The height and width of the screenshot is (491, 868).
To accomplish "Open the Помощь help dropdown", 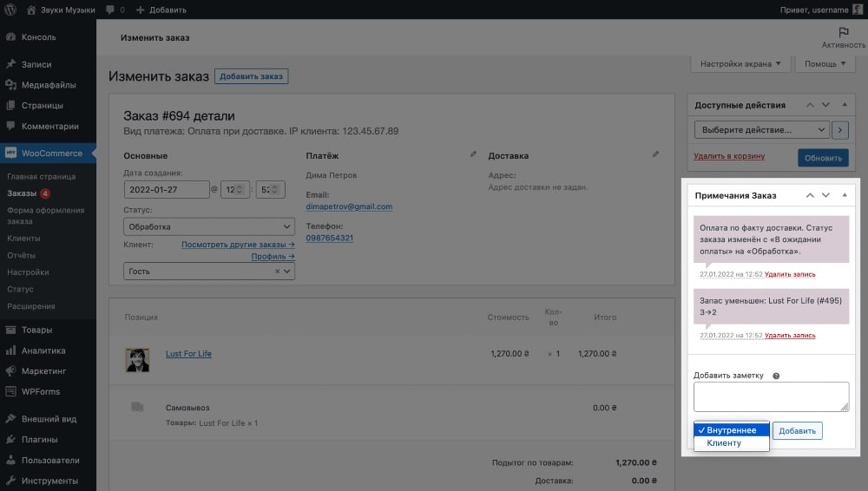I will pyautogui.click(x=825, y=63).
